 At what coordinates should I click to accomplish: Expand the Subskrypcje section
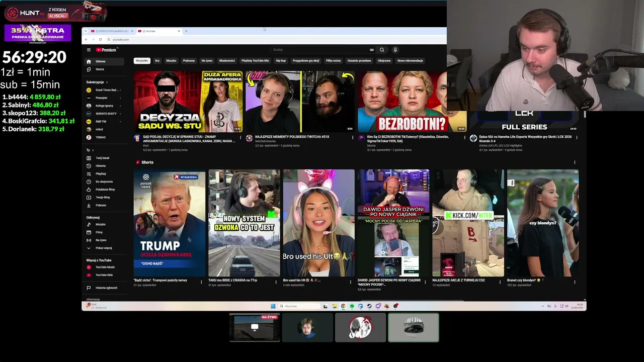97,82
